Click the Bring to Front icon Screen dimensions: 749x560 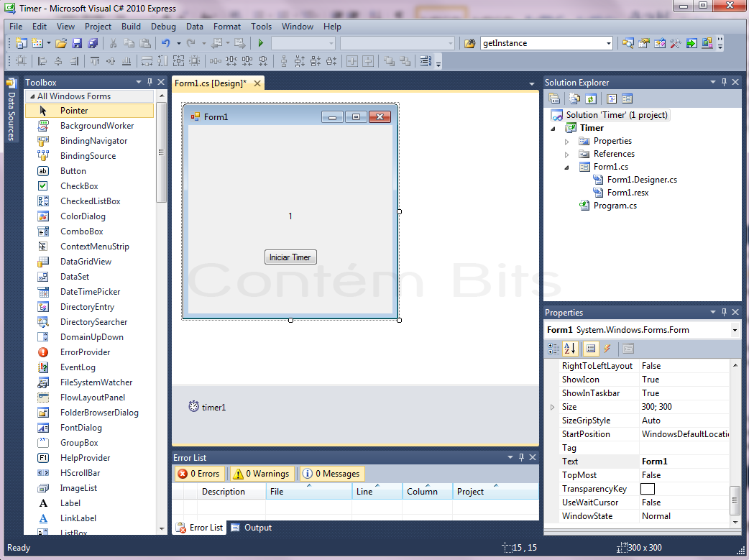coord(389,61)
